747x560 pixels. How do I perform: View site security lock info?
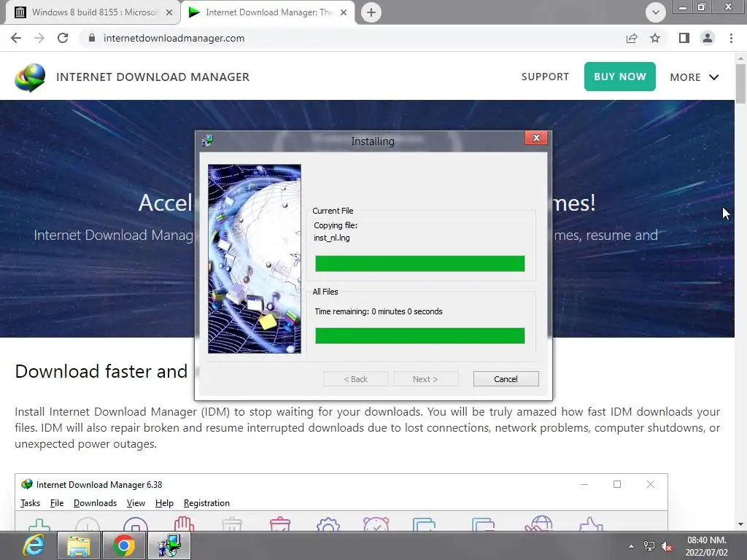92,38
